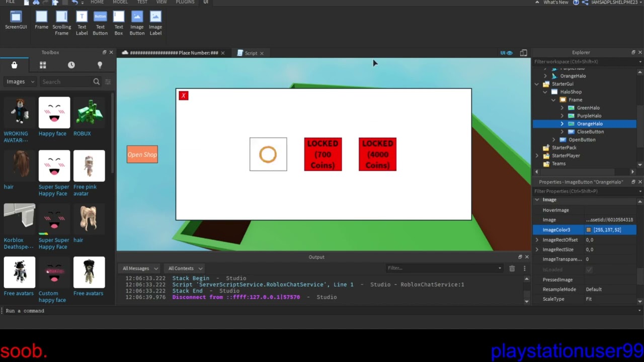The height and width of the screenshot is (362, 644).
Task: Toggle the device emulator icon in viewport
Action: (x=523, y=53)
